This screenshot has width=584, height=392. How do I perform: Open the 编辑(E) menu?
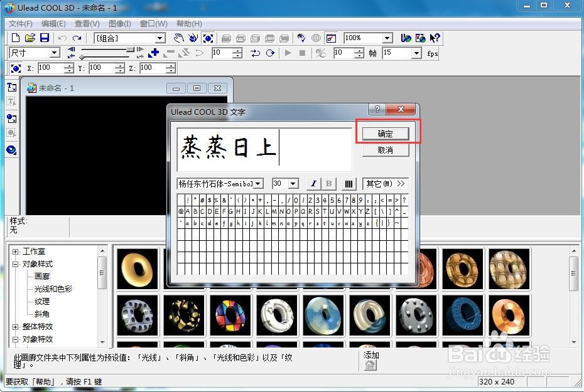53,24
